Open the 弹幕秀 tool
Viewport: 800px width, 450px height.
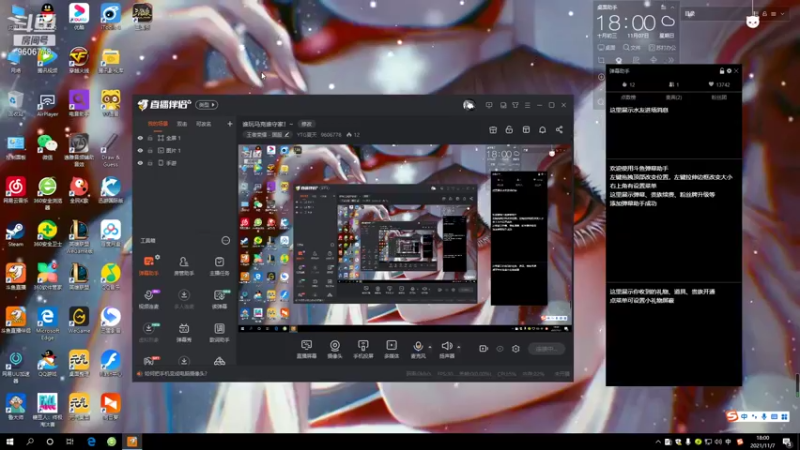coord(184,332)
